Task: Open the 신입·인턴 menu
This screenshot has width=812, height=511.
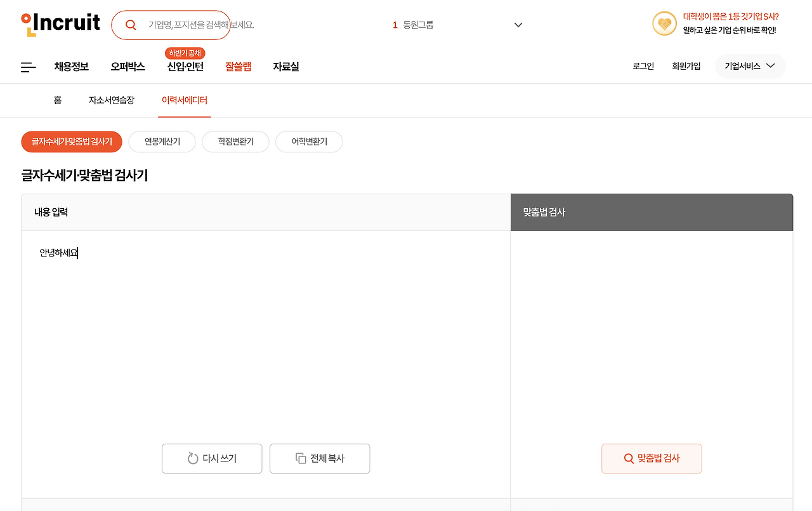Action: pyautogui.click(x=185, y=67)
